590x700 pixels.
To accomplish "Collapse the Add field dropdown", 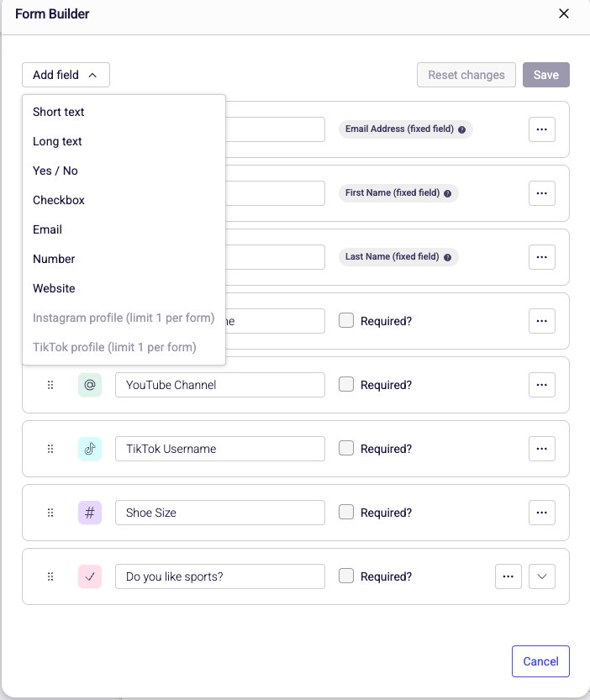I will [66, 75].
